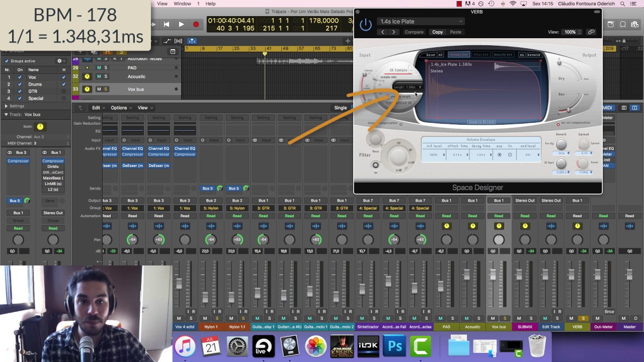Image resolution: width=644 pixels, height=362 pixels.
Task: Click the Reset button in Space Designer
Action: 431,55
